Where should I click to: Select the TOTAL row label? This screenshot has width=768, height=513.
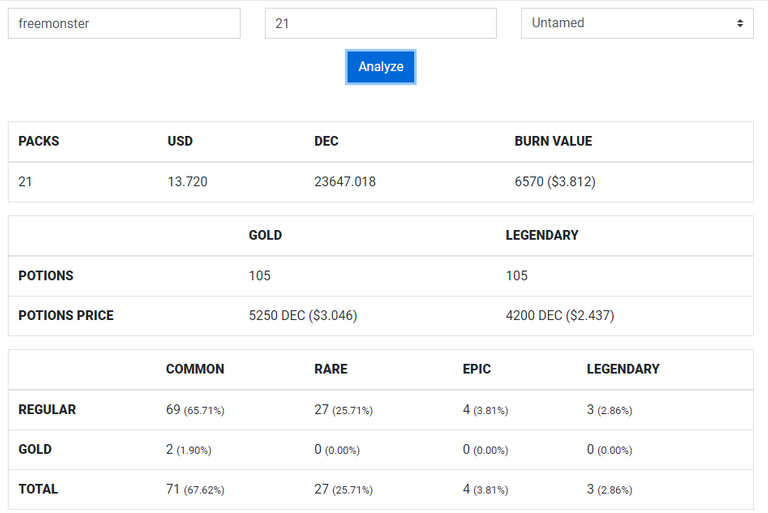click(38, 489)
